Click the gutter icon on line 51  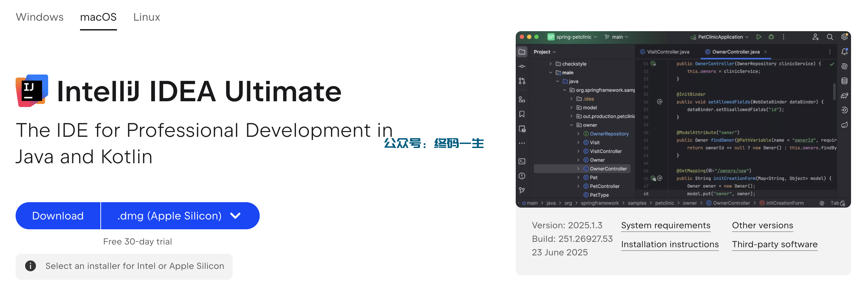tap(653, 64)
